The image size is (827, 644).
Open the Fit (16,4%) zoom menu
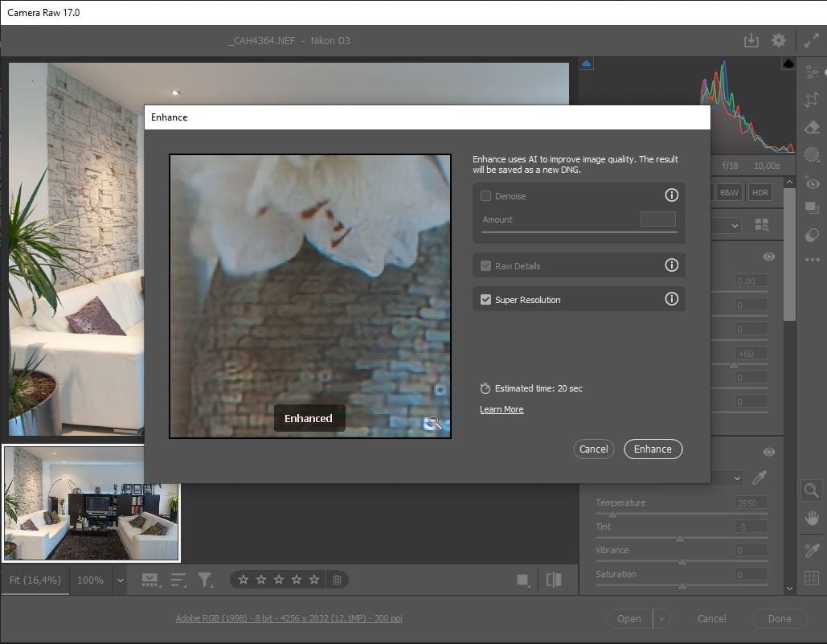click(x=35, y=580)
